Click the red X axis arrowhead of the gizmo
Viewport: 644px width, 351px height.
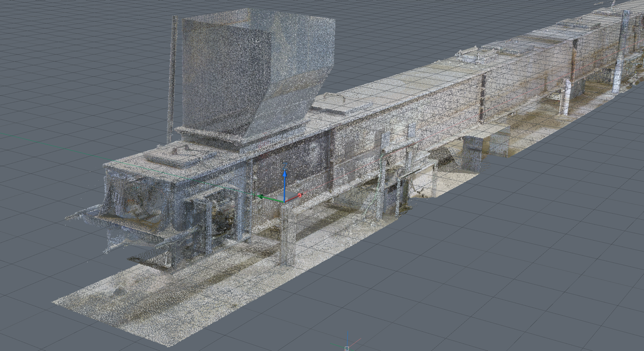point(299,195)
